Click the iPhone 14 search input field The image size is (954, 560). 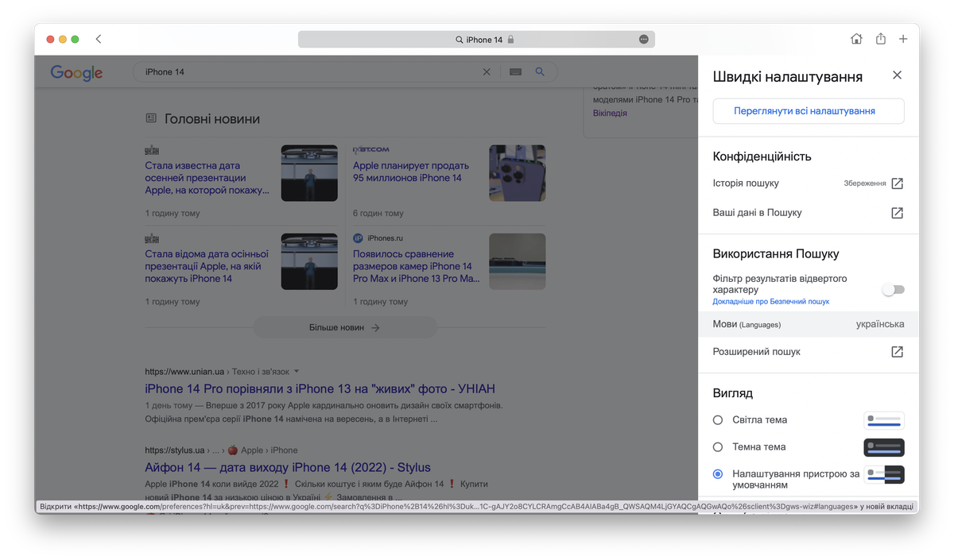[x=310, y=72]
